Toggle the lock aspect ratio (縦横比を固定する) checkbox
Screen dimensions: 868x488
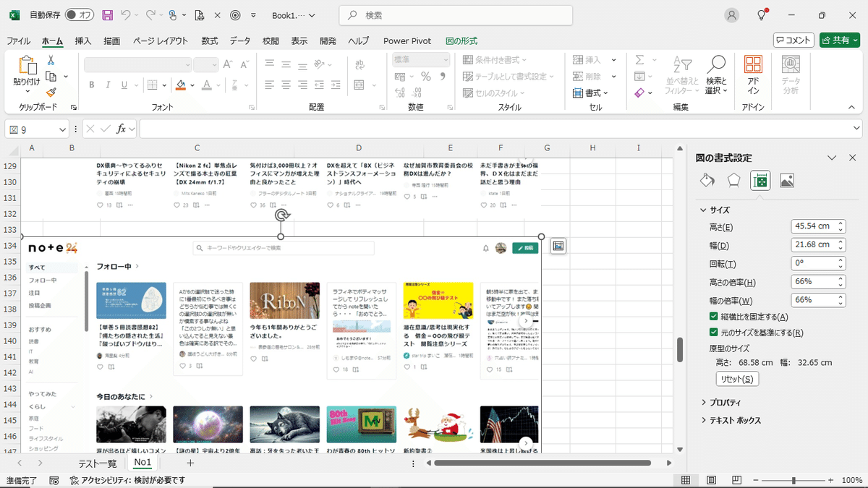tap(714, 317)
